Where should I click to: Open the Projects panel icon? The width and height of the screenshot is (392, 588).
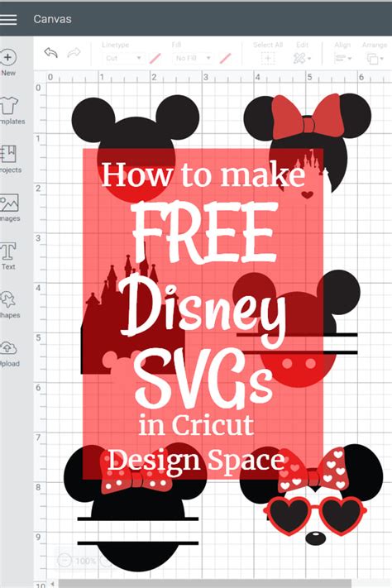9,154
